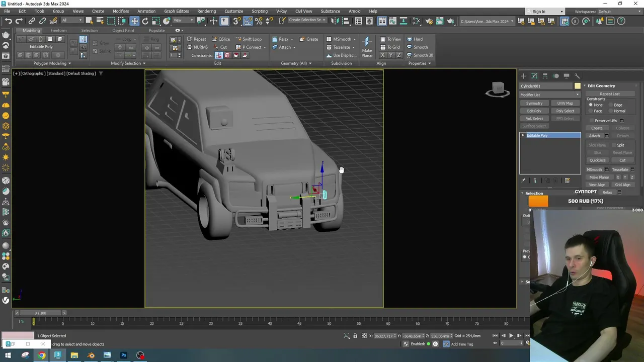The image size is (644, 362).
Task: Select the Edge constraint radio button
Action: tap(612, 105)
